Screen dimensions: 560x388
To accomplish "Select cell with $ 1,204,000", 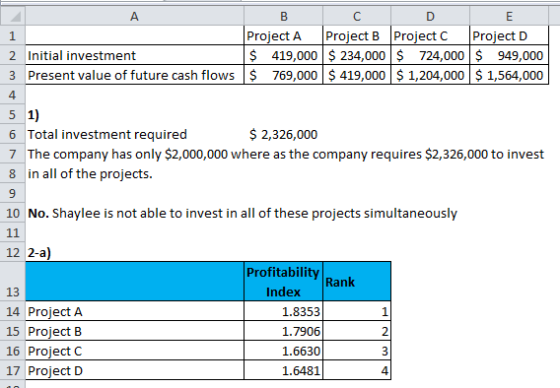I will click(430, 75).
